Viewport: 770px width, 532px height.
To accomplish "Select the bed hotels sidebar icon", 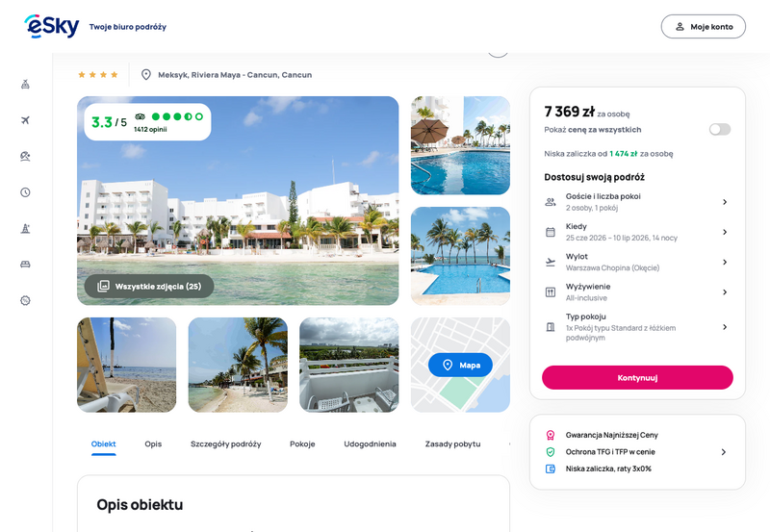I will pos(26,265).
